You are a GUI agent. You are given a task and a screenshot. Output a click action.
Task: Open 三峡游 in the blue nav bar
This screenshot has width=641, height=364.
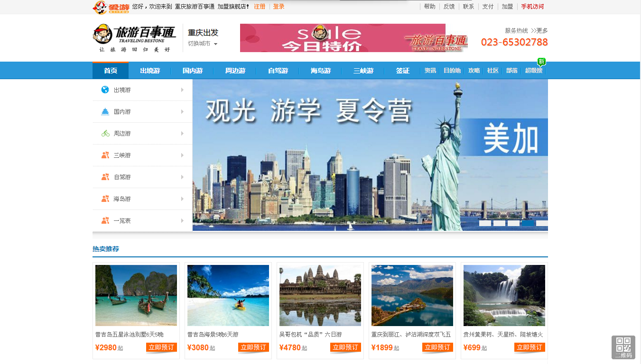[363, 71]
